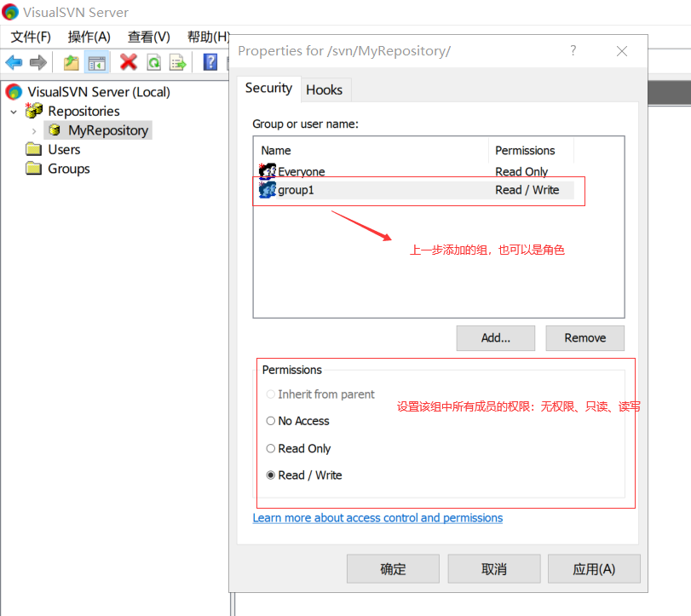Switch to the Security tab

click(x=268, y=88)
